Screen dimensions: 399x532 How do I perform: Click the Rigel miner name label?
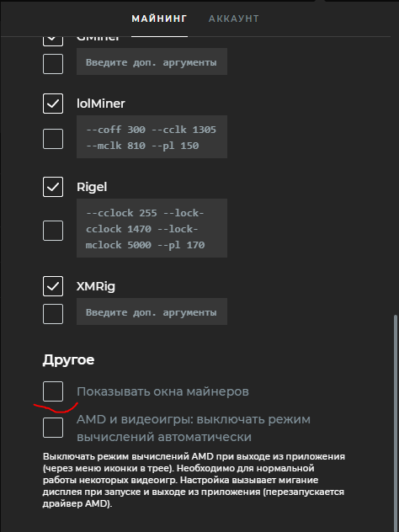click(x=92, y=187)
